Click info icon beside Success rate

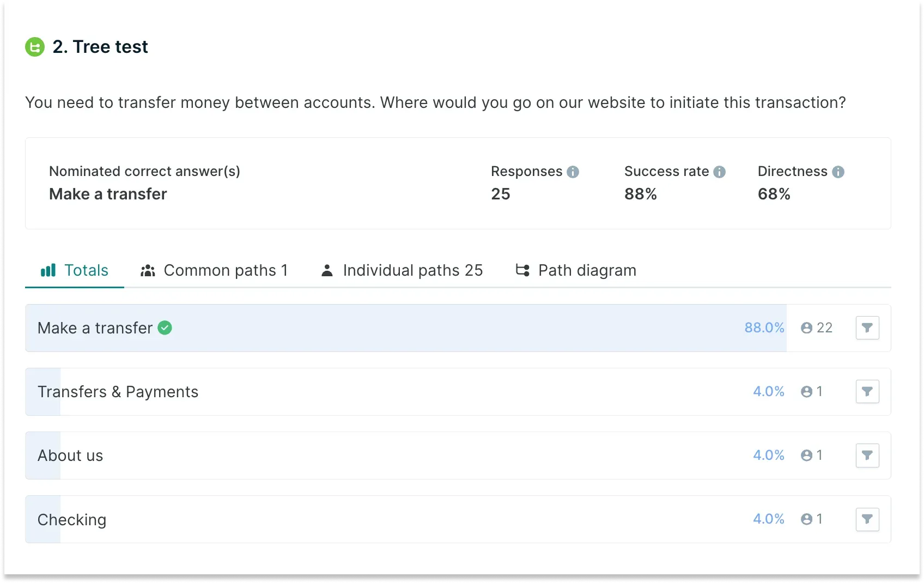(x=719, y=172)
